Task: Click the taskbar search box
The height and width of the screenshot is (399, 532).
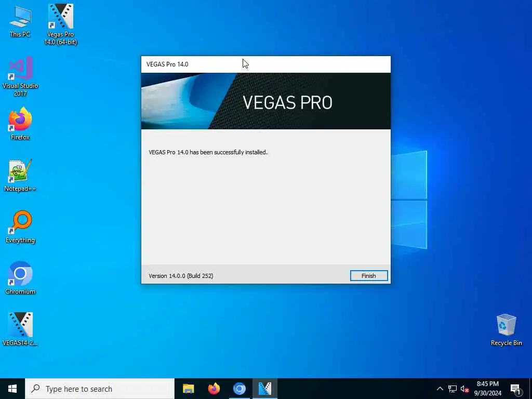Action: 100,389
